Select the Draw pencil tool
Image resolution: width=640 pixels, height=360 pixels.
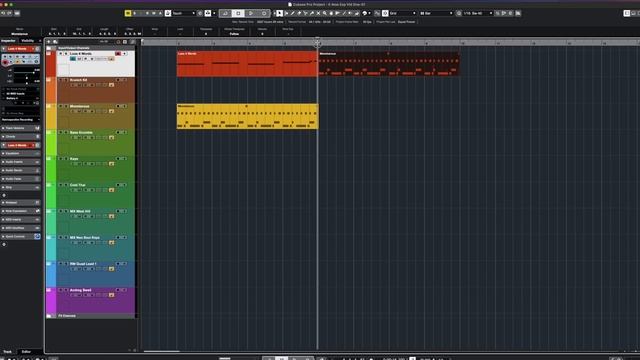(293, 13)
